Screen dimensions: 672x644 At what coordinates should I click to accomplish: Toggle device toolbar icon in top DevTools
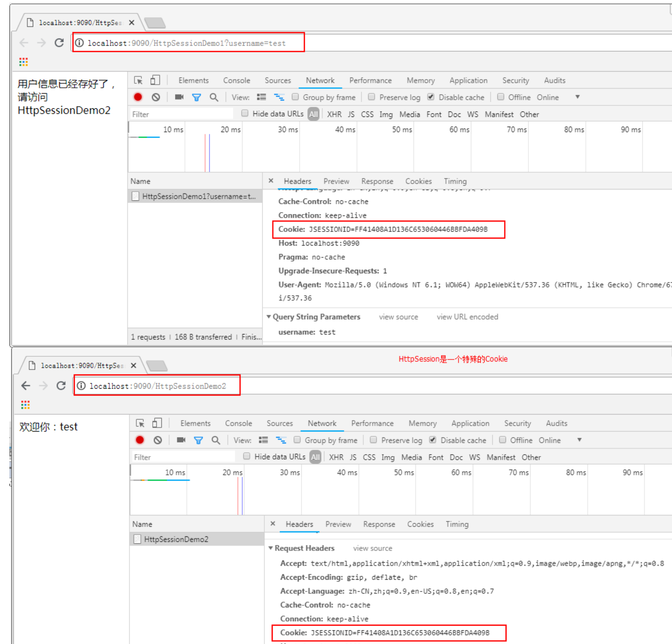(155, 80)
